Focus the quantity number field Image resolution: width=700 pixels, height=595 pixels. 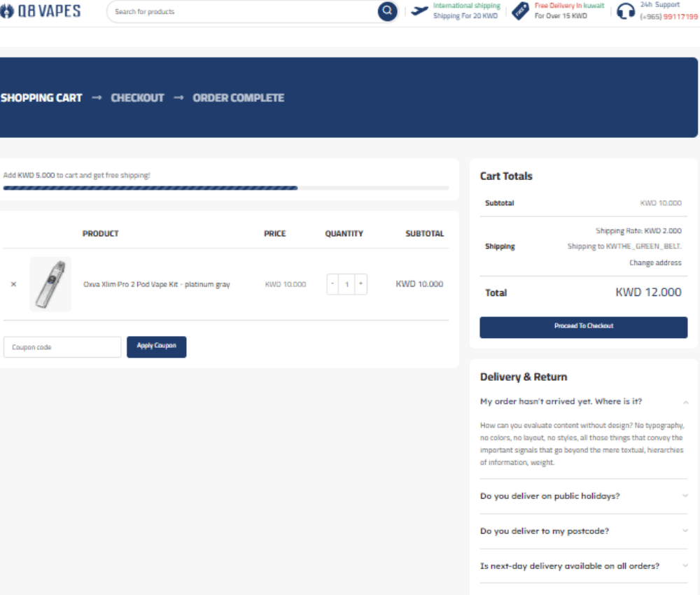click(347, 284)
